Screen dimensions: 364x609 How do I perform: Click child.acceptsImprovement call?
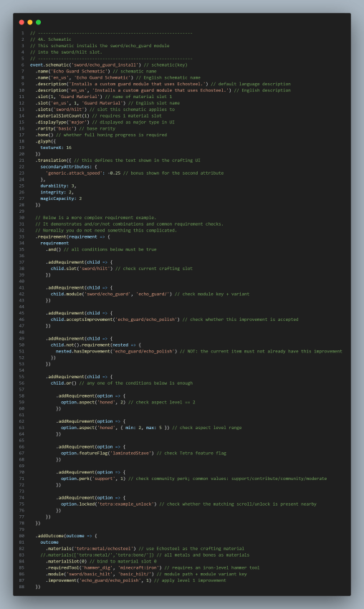coord(115,320)
